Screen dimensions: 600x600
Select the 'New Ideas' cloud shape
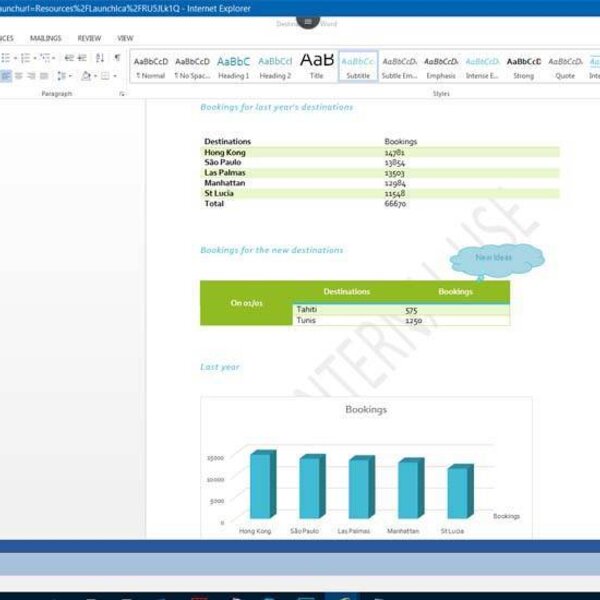pyautogui.click(x=497, y=261)
